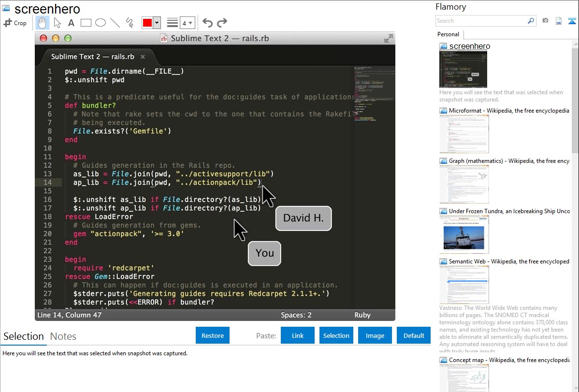Select the straight line tool
Screen dimensions: 579x392
click(x=115, y=23)
